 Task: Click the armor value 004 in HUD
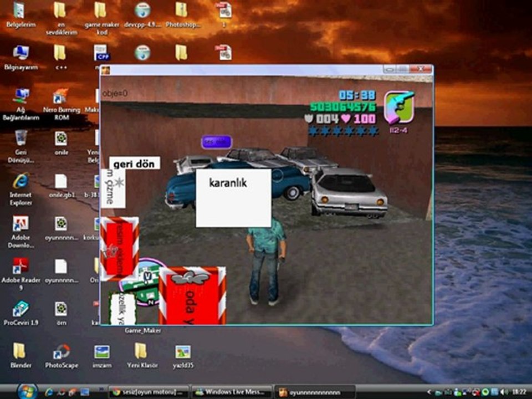(327, 119)
